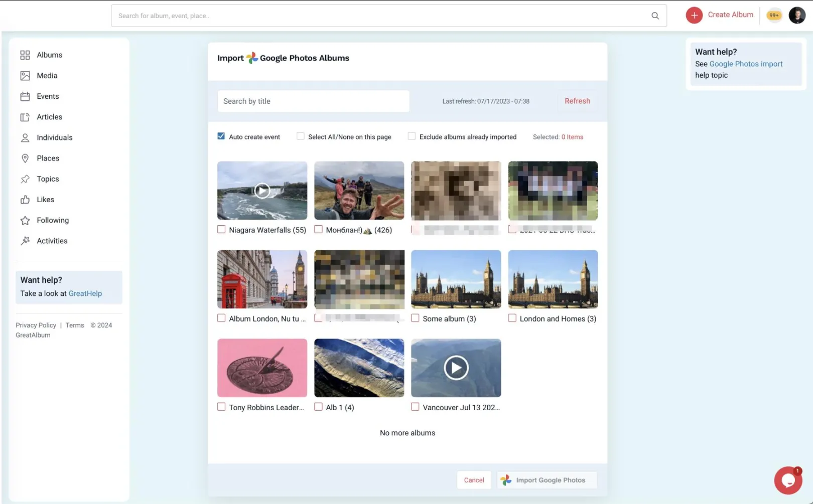The height and width of the screenshot is (504, 813).
Task: Click the Following star icon
Action: (x=25, y=220)
